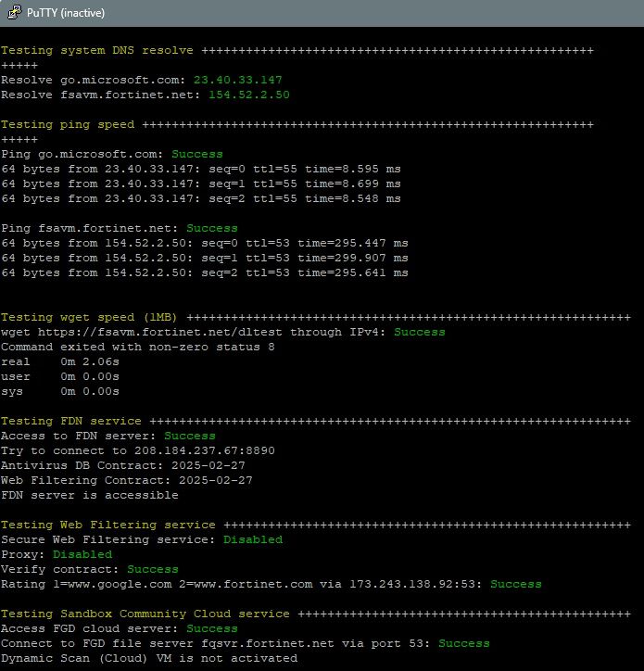Click 'Dynamic Scan (Cloud) VM is not activated'
The height and width of the screenshot is (671, 644).
tap(149, 659)
